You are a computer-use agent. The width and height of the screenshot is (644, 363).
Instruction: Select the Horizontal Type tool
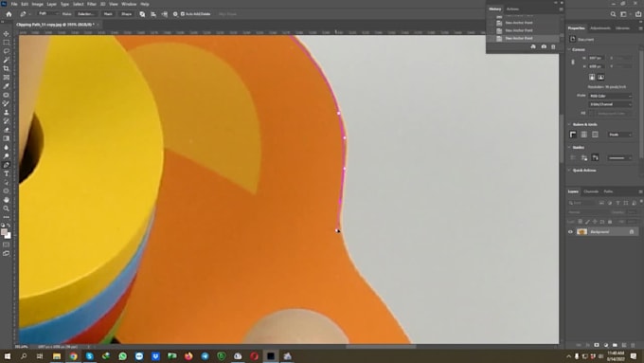(7, 173)
